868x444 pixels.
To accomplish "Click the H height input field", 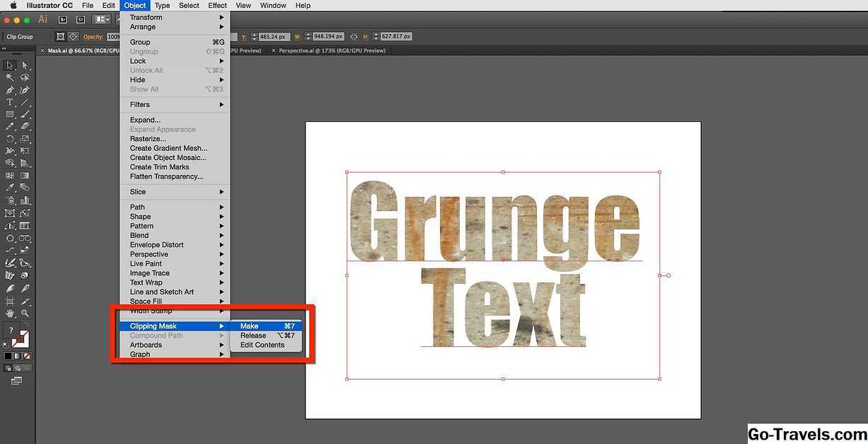I will click(x=395, y=36).
